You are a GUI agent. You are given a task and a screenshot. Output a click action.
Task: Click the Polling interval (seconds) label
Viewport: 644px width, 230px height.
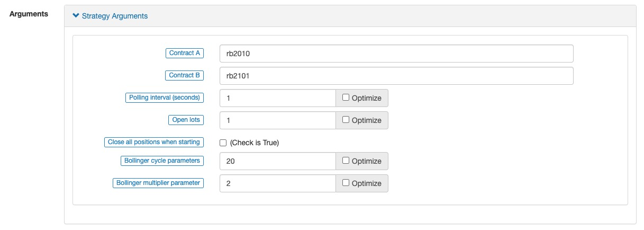[164, 98]
